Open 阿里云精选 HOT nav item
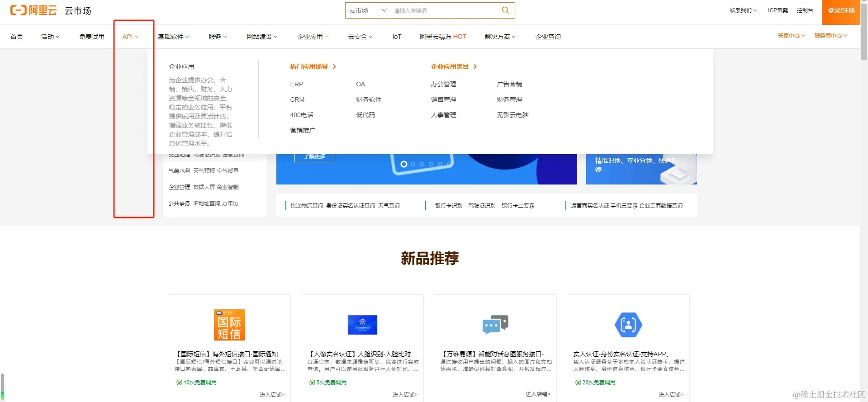 point(443,37)
